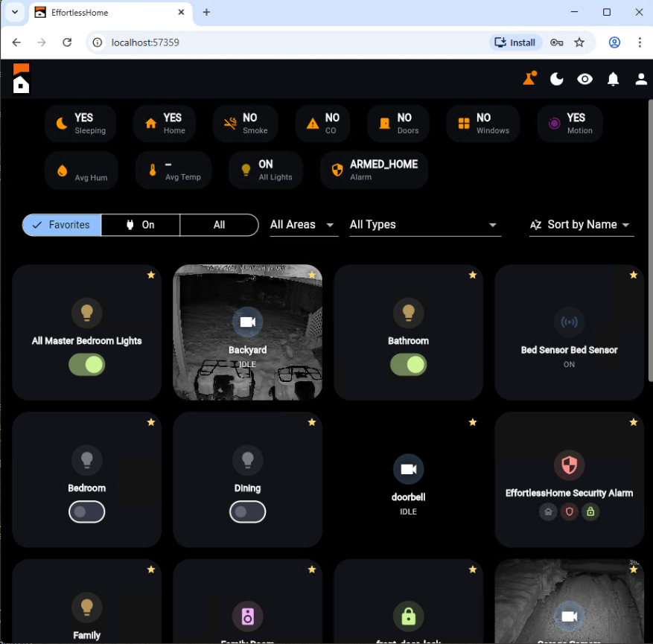
Task: Open the All Areas dropdown
Action: [303, 225]
